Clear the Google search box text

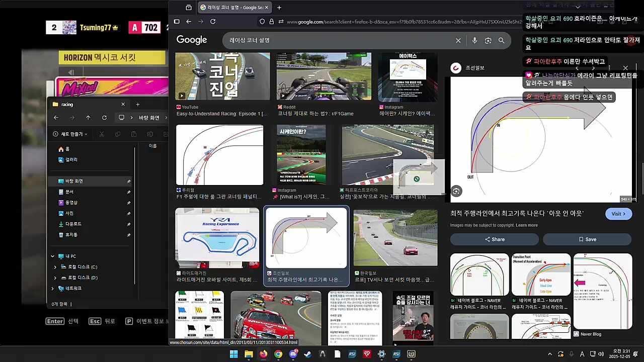[458, 40]
